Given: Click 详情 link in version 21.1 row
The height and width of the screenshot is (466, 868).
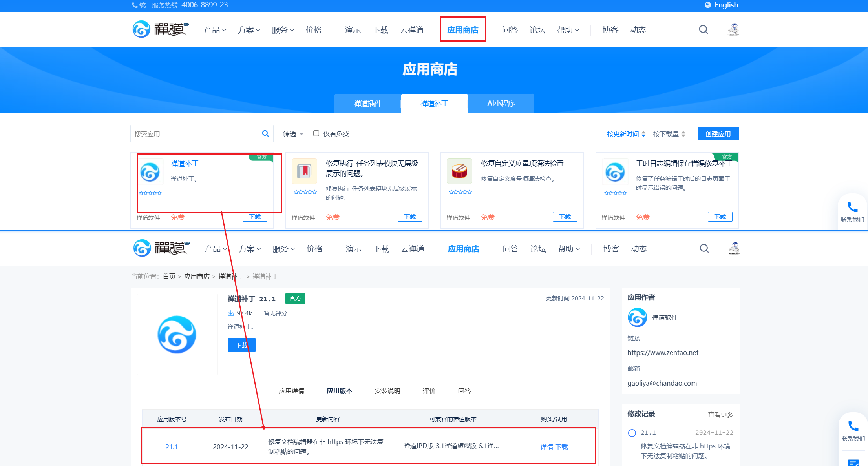Looking at the screenshot, I should coord(546,447).
